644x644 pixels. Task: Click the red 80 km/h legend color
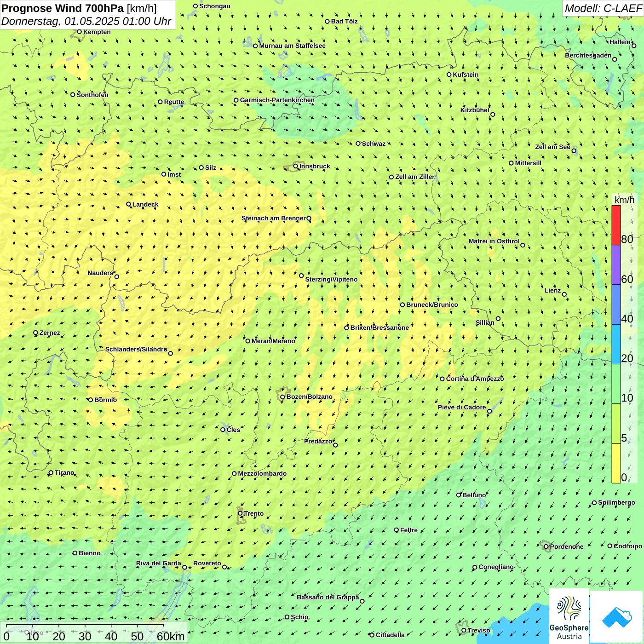click(616, 225)
